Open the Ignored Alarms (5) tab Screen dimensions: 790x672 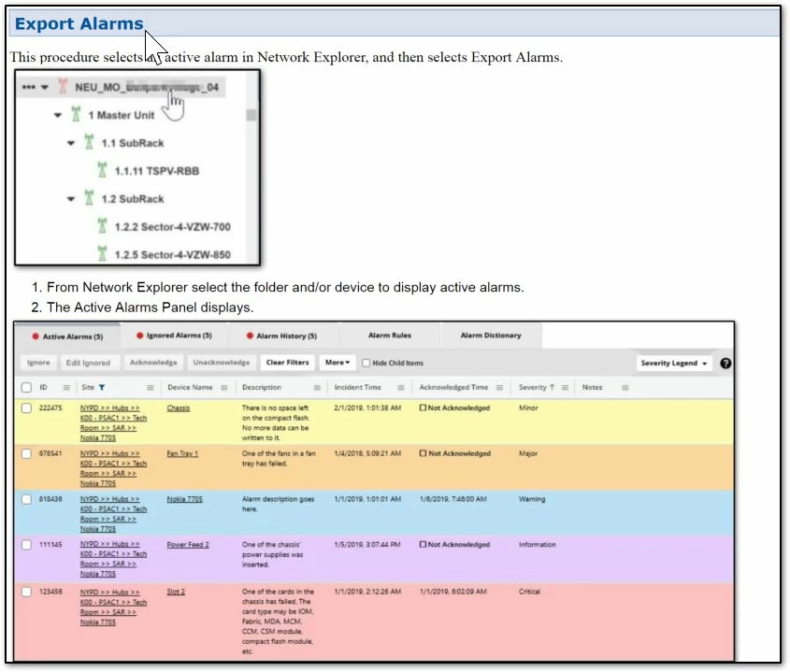[174, 336]
